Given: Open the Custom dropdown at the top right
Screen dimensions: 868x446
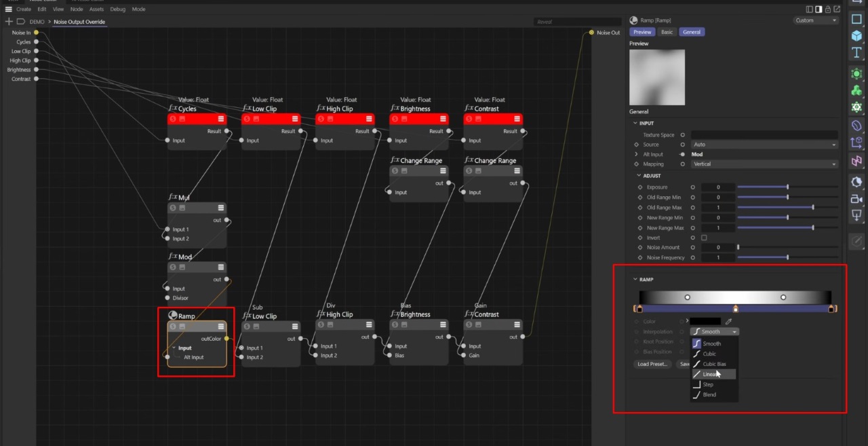Looking at the screenshot, I should click(814, 20).
